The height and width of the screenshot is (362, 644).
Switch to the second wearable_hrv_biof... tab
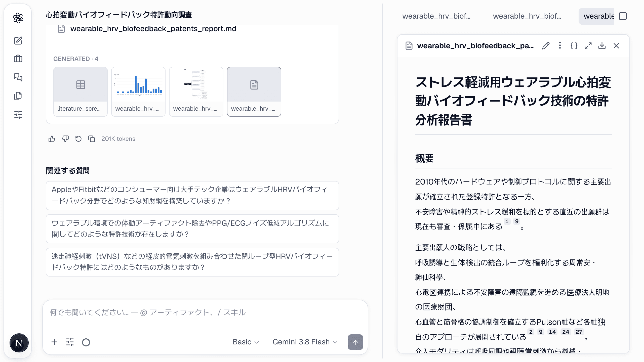(x=527, y=16)
